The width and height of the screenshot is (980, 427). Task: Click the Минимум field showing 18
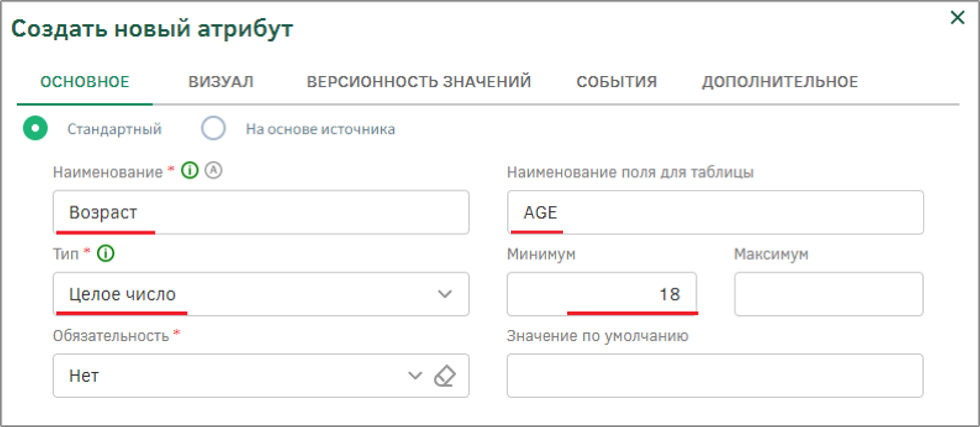coord(602,294)
